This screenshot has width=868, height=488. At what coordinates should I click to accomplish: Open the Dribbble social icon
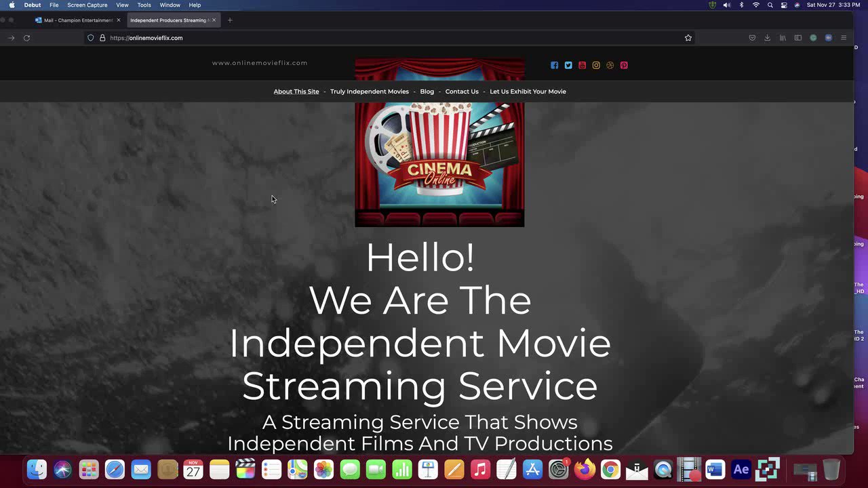[610, 65]
